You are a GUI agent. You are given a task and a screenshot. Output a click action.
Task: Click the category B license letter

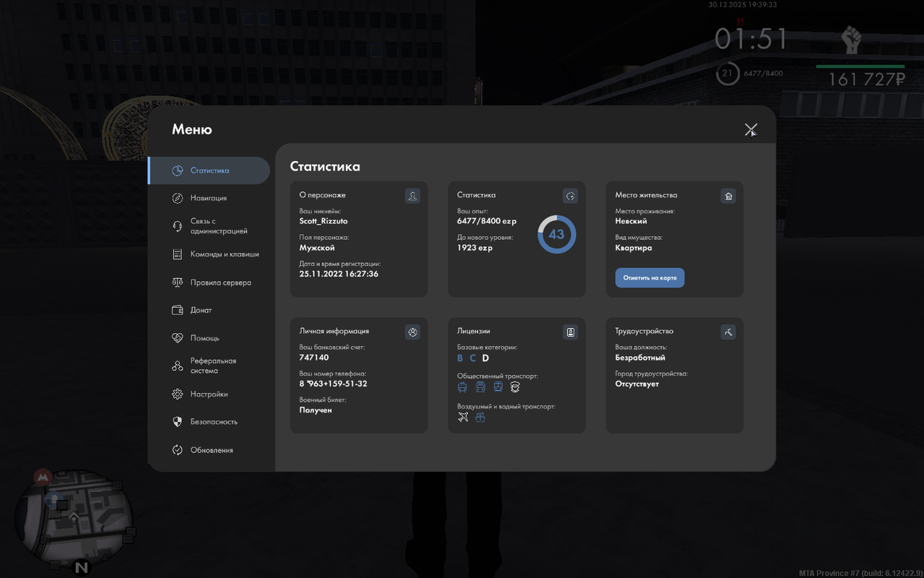(x=461, y=358)
